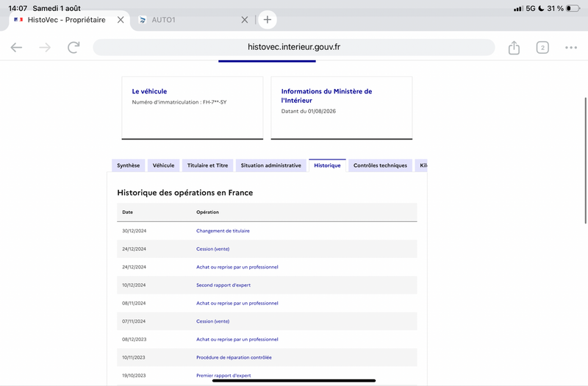Click the page vertical scrollbar
Screen dimensions: 588x386
point(586,160)
